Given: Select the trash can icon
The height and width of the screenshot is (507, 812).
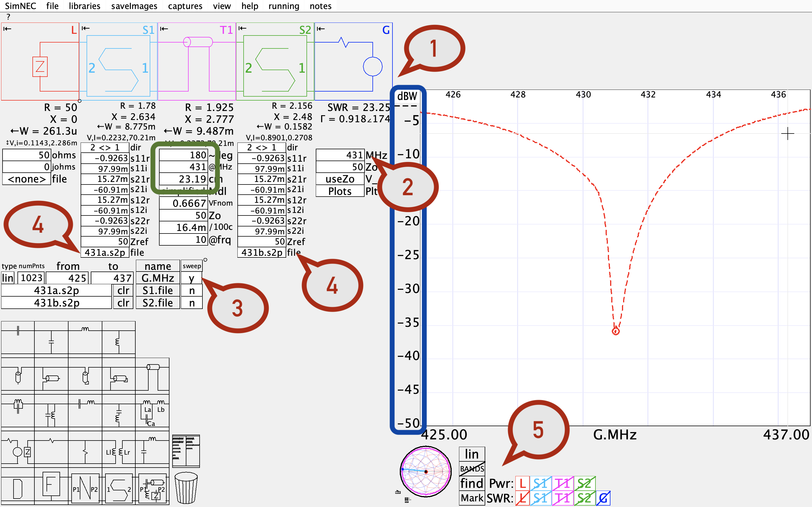Looking at the screenshot, I should 186,488.
